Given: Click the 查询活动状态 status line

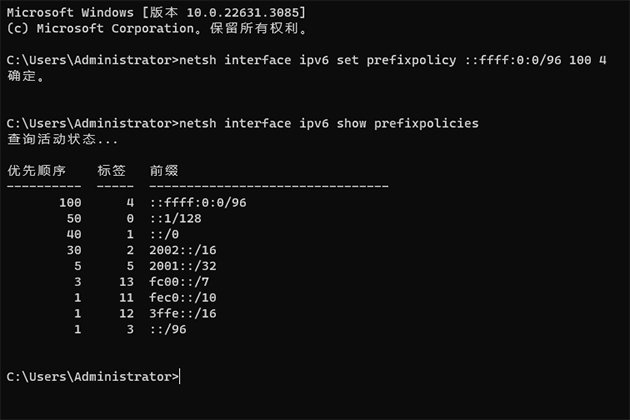Looking at the screenshot, I should coord(62,139).
